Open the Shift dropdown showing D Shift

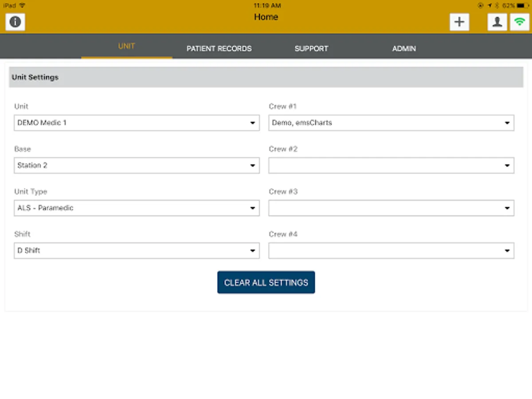tap(137, 250)
